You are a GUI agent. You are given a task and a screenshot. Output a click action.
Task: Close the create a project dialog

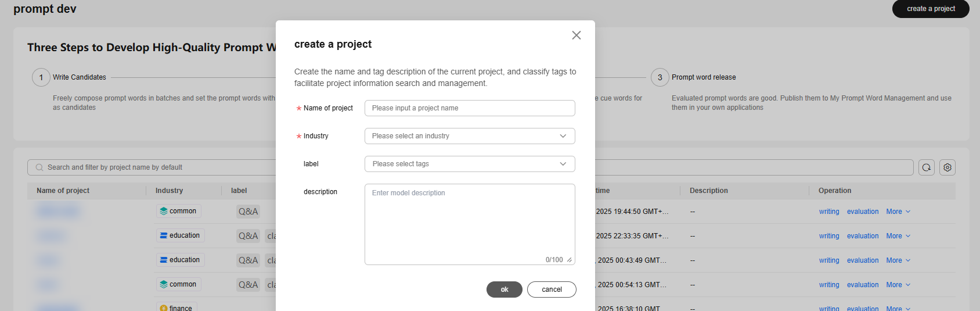point(576,35)
